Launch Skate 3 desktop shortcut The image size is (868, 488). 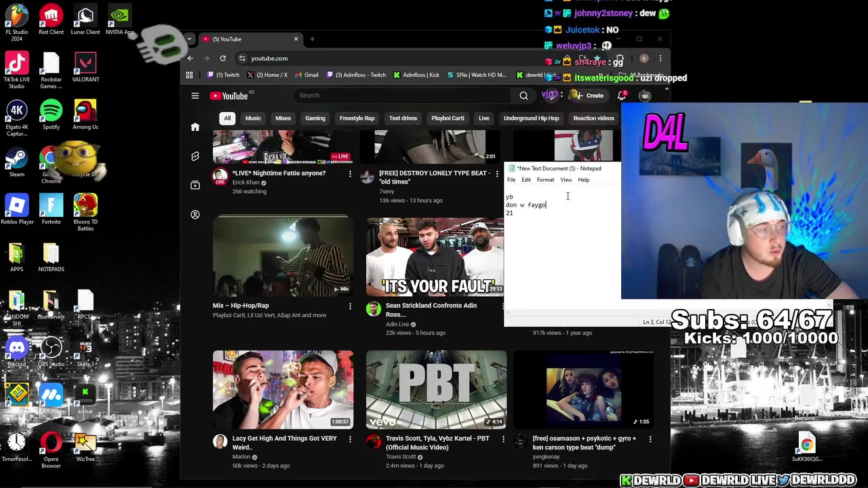click(85, 352)
